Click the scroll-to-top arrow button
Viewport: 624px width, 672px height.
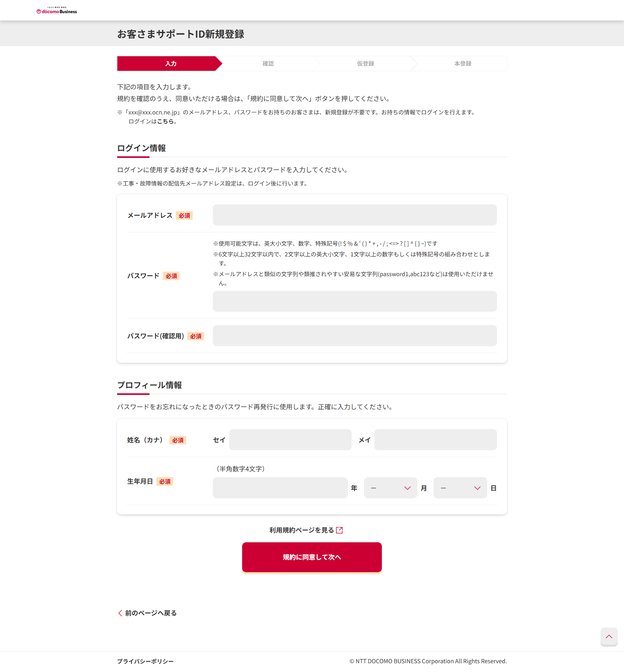[609, 637]
